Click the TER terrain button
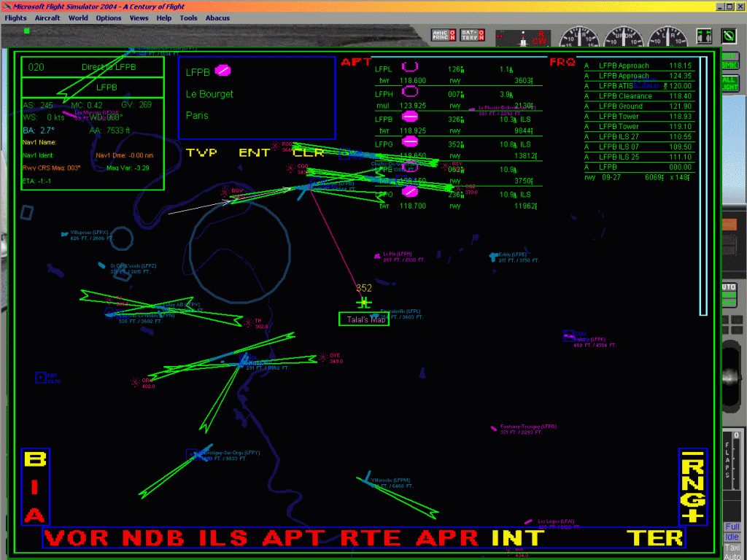 [655, 538]
